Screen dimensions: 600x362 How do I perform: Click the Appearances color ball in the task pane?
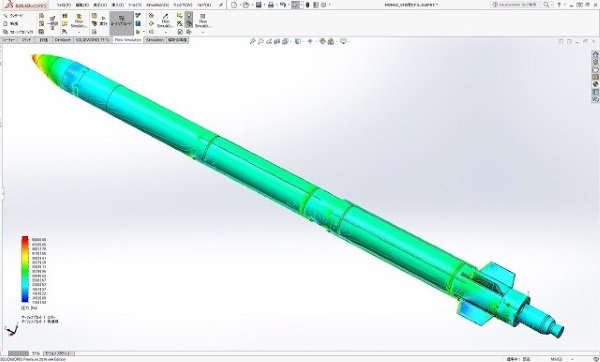(595, 85)
